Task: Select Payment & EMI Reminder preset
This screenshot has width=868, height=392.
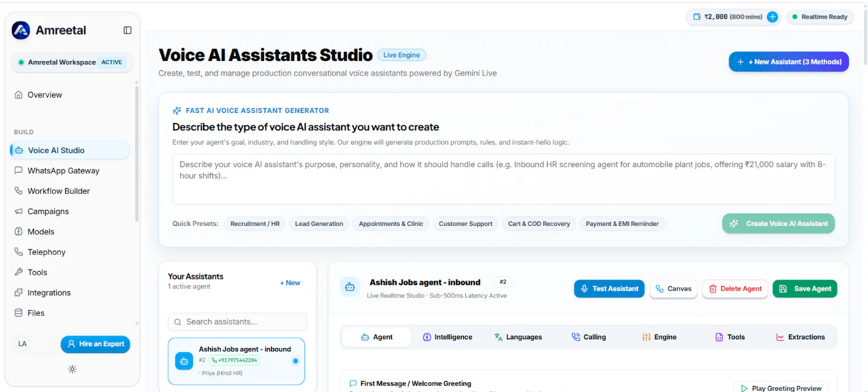Action: (x=622, y=224)
